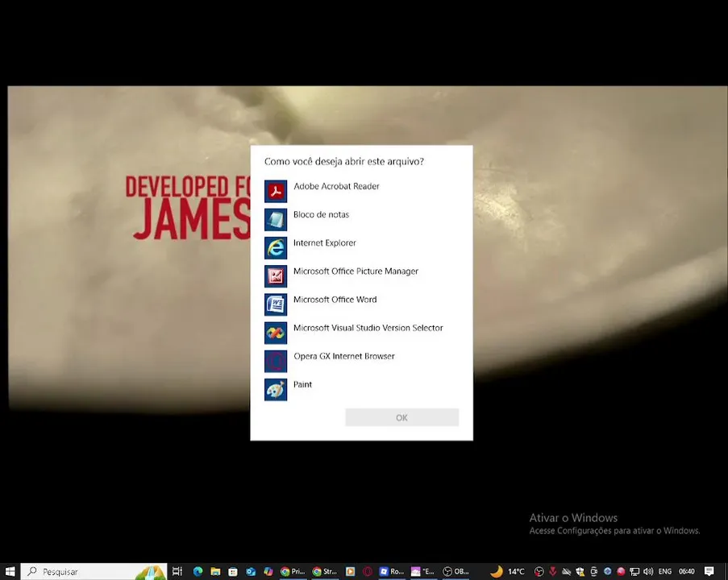This screenshot has width=728, height=580.
Task: Open the OneDrive cloud tray icon
Action: pyautogui.click(x=567, y=571)
